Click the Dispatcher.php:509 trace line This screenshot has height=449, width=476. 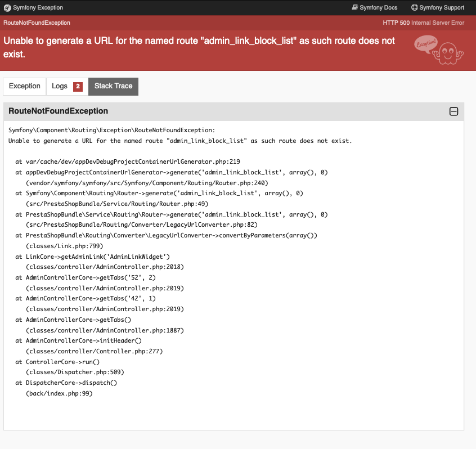click(75, 372)
